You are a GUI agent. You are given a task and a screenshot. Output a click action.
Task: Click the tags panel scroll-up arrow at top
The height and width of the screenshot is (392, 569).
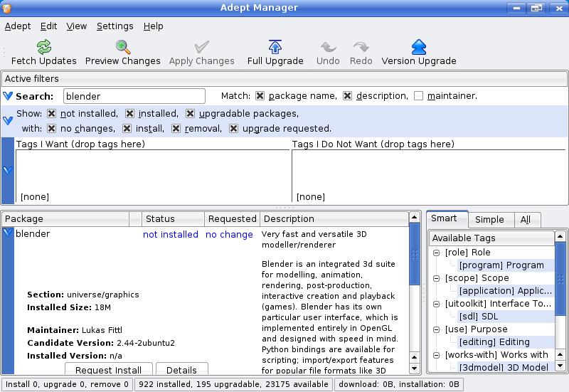[x=560, y=237]
